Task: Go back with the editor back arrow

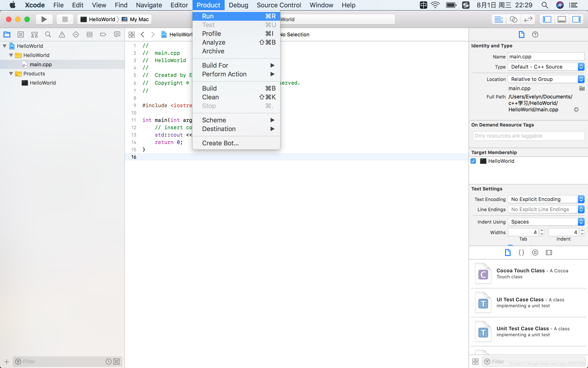Action: (x=143, y=34)
